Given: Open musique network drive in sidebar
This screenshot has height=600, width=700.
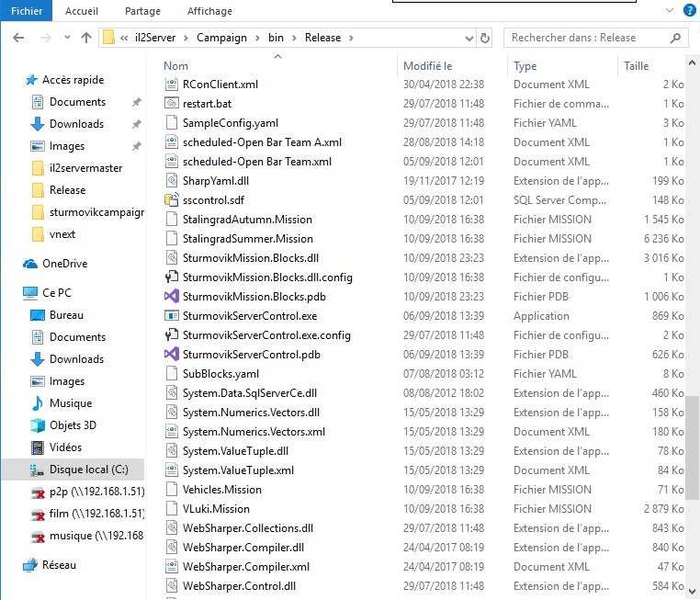Looking at the screenshot, I should coord(87,536).
